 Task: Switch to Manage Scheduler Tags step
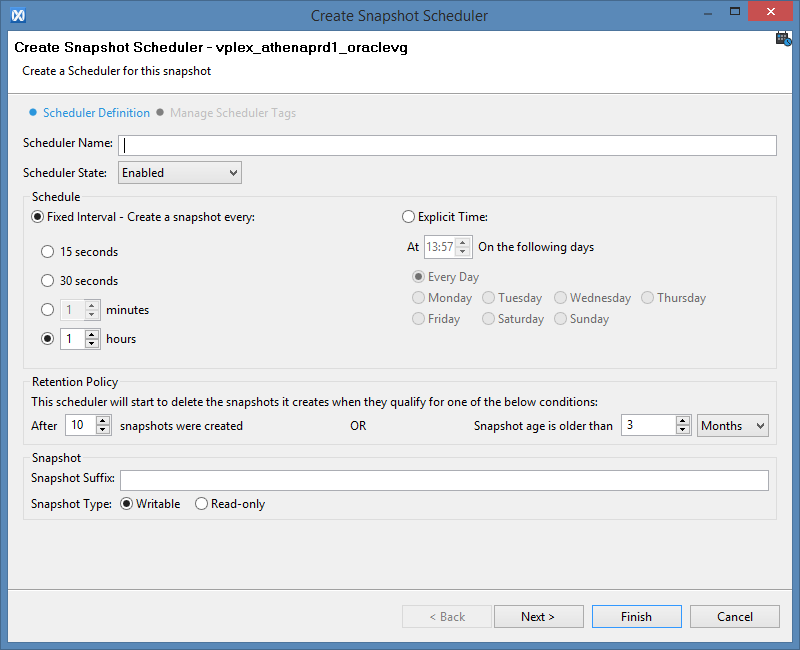[x=232, y=113]
